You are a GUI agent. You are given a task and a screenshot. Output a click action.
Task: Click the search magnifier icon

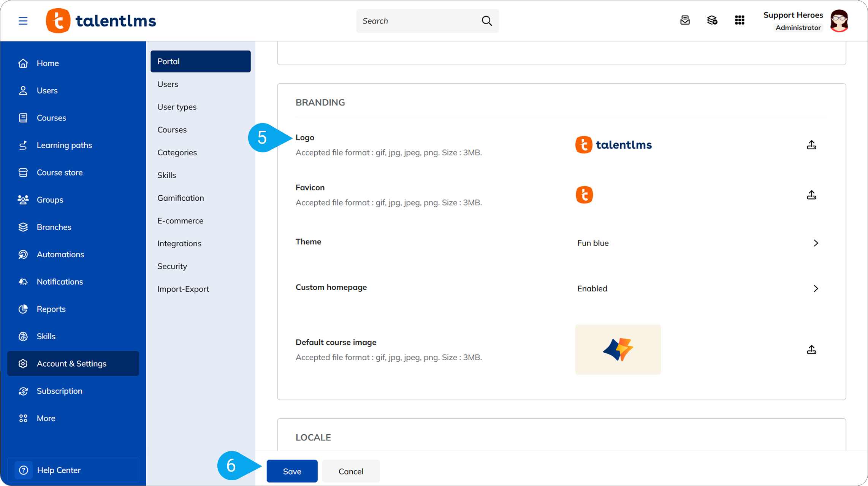pyautogui.click(x=487, y=21)
